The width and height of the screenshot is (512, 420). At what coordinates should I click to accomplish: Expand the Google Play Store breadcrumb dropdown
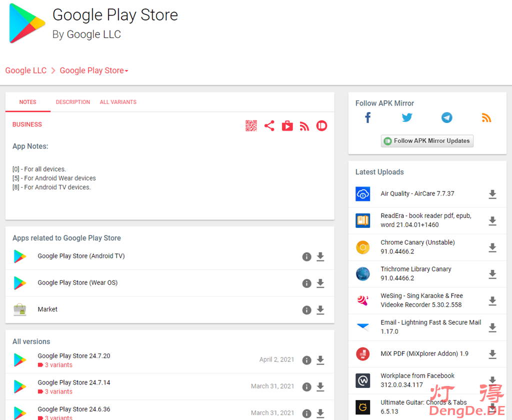pyautogui.click(x=94, y=70)
